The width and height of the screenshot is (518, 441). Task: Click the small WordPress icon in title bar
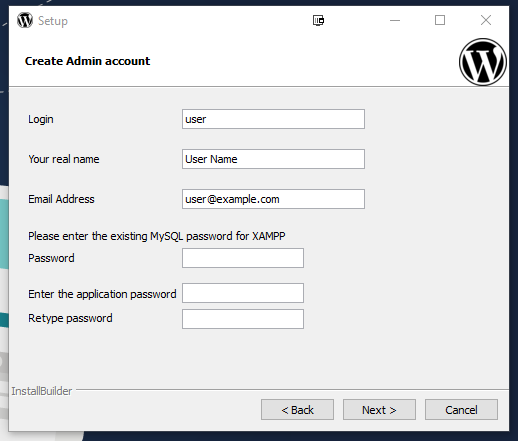click(25, 20)
